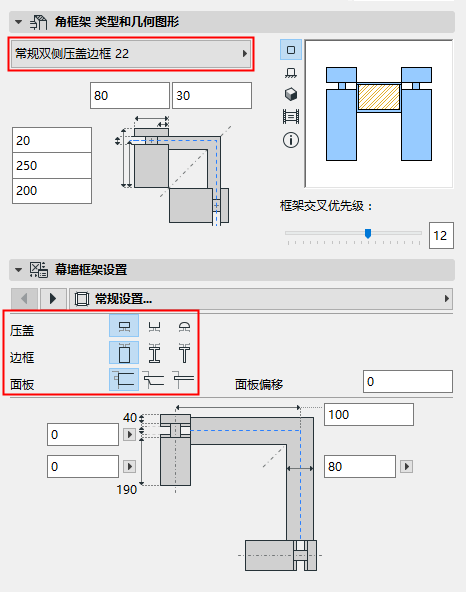Click the 常规设置 page icon
The height and width of the screenshot is (592, 466).
click(x=82, y=299)
